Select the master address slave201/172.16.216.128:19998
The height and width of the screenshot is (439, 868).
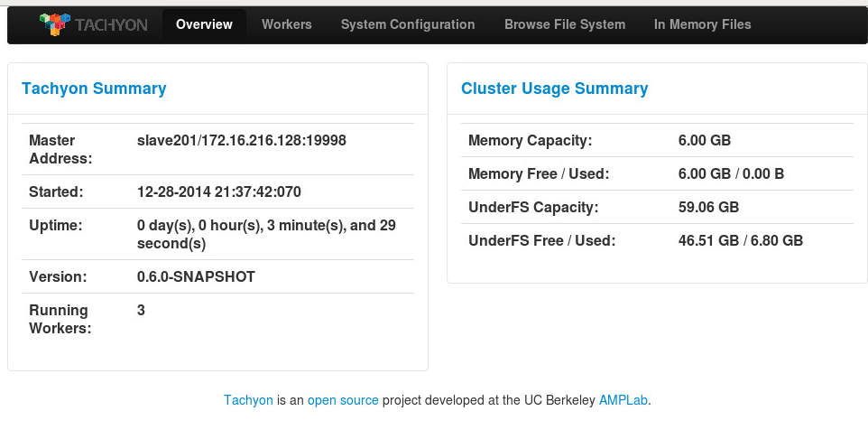click(x=241, y=140)
